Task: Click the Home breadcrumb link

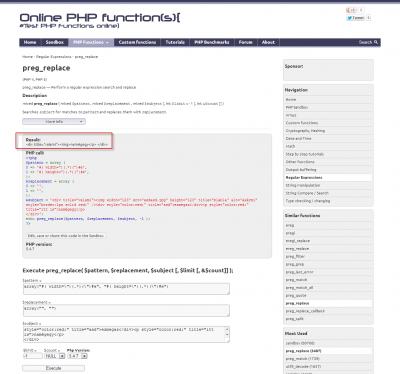Action: pos(27,57)
